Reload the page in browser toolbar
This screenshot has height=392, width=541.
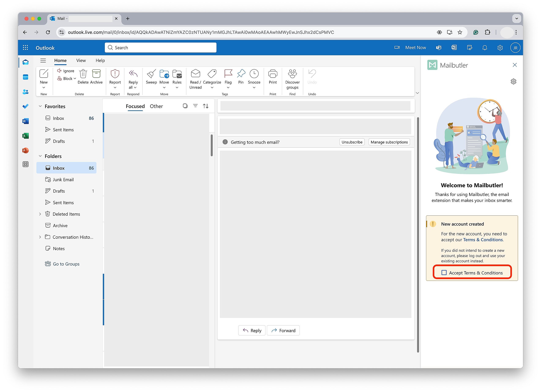click(x=48, y=32)
